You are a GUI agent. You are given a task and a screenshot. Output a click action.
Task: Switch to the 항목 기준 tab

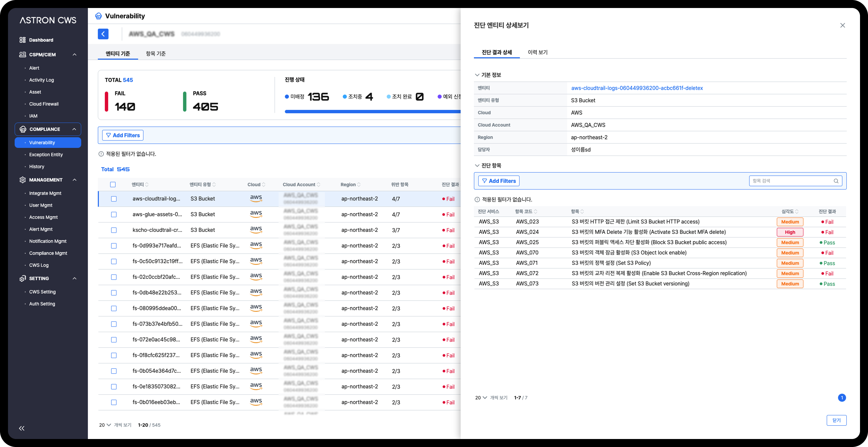point(156,54)
